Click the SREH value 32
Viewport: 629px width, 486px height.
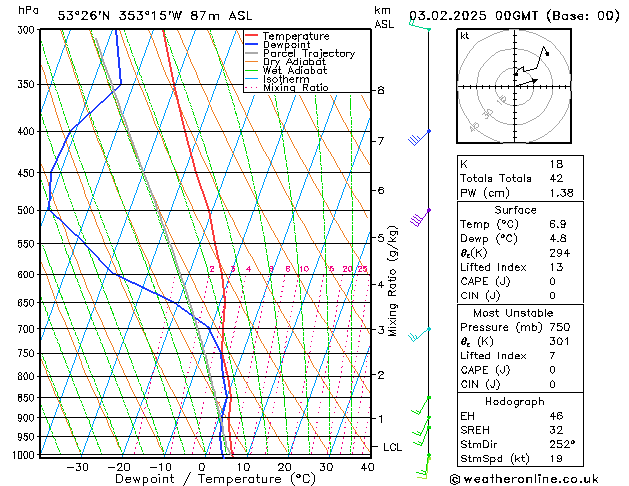click(556, 430)
